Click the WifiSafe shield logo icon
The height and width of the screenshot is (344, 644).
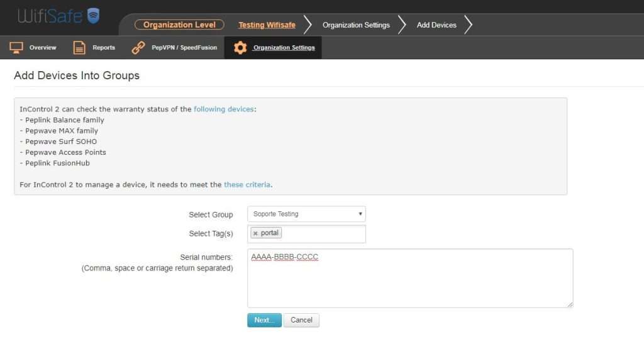point(93,16)
